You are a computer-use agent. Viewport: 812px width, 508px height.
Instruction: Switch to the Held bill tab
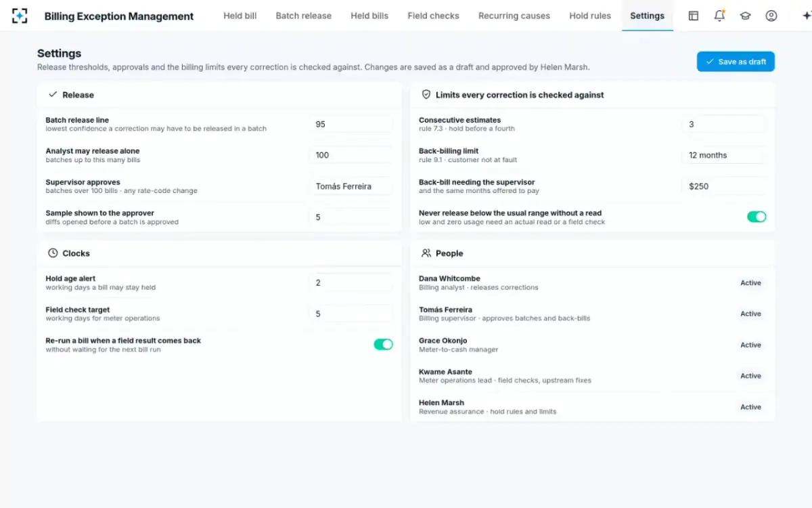pos(240,16)
